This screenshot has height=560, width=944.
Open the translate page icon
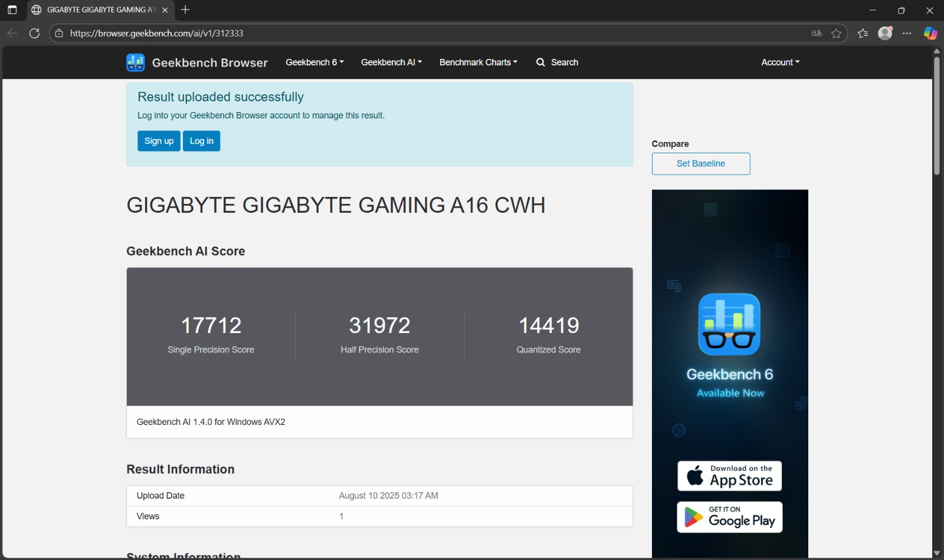point(817,33)
